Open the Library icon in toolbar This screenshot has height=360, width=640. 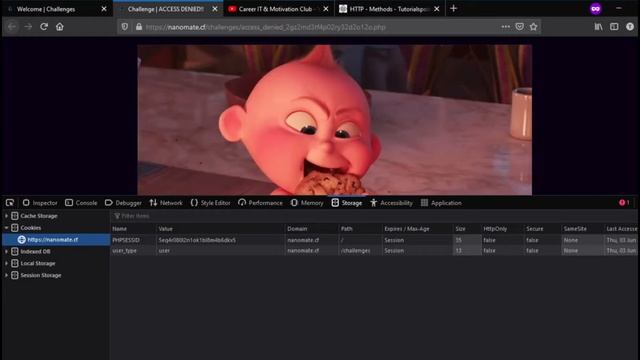598,27
